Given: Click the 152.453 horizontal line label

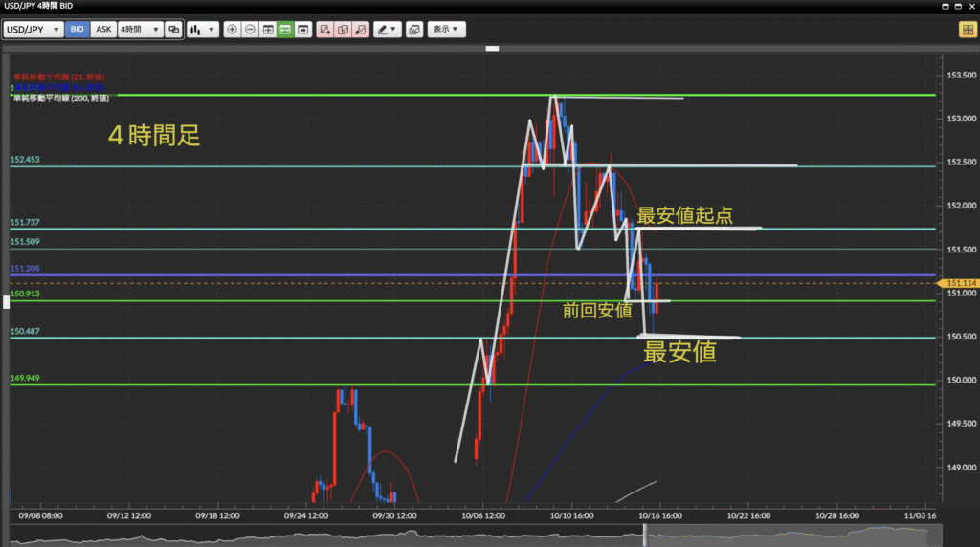Looking at the screenshot, I should click(24, 160).
